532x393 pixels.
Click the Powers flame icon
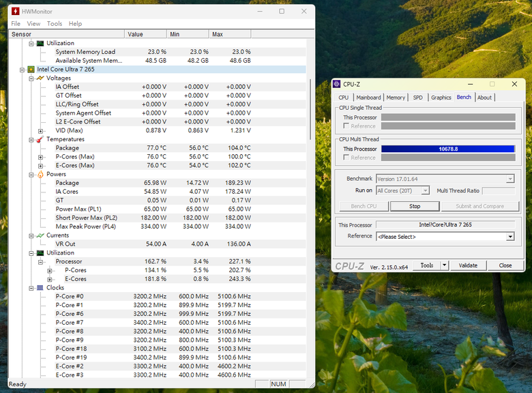click(40, 174)
